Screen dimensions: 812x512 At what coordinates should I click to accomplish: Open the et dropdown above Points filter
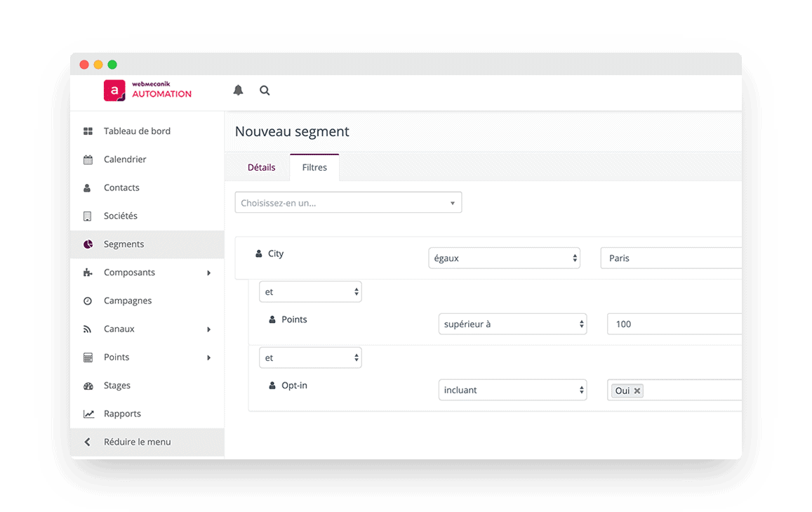(310, 291)
